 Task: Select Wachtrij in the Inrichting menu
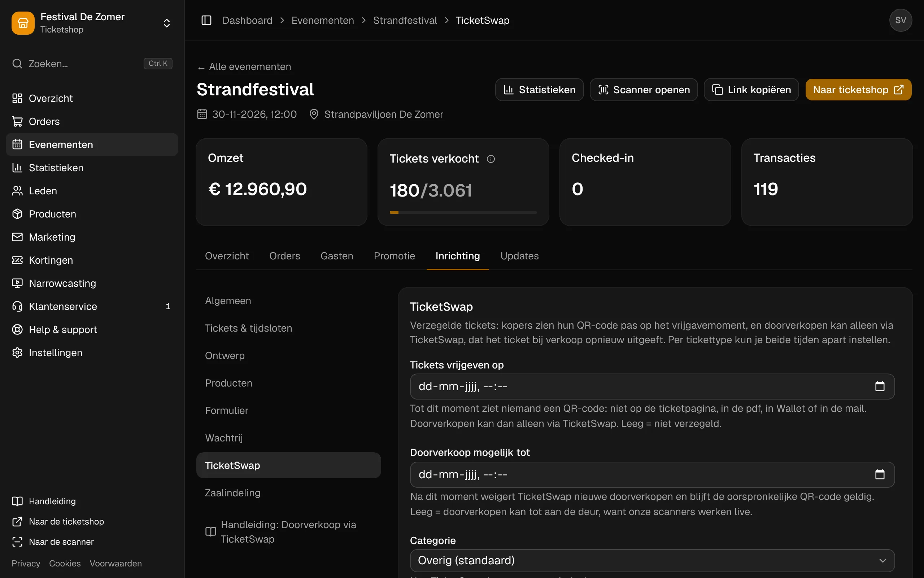[289, 438]
